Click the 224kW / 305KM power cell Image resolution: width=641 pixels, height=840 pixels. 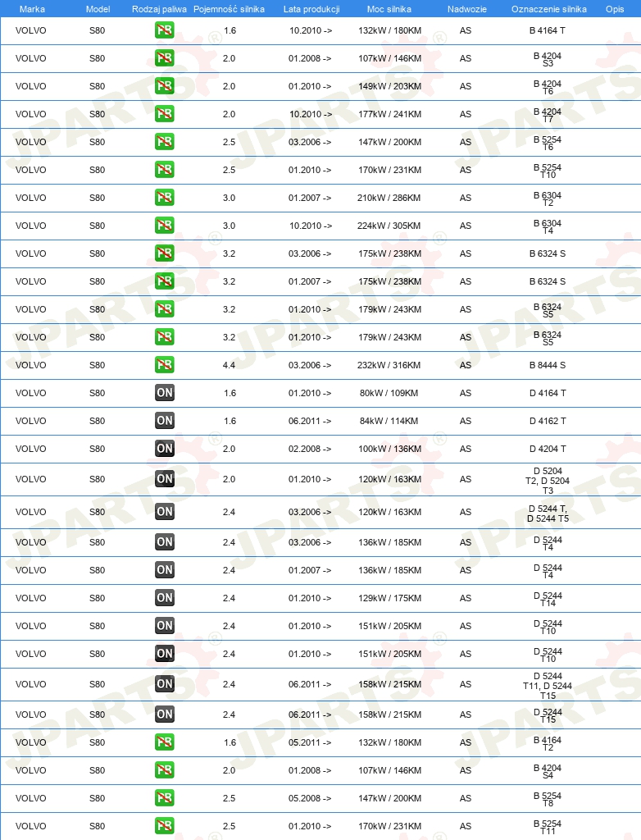389,226
